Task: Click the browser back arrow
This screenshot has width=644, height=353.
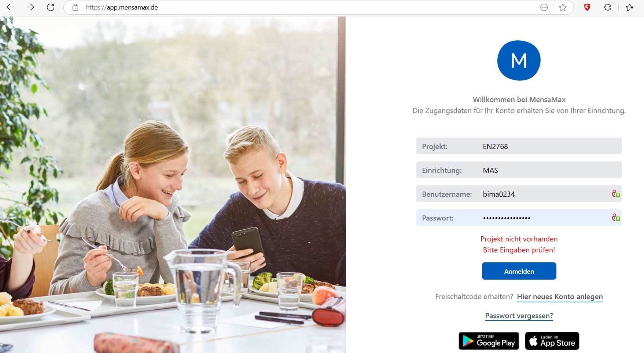Action: coord(10,7)
